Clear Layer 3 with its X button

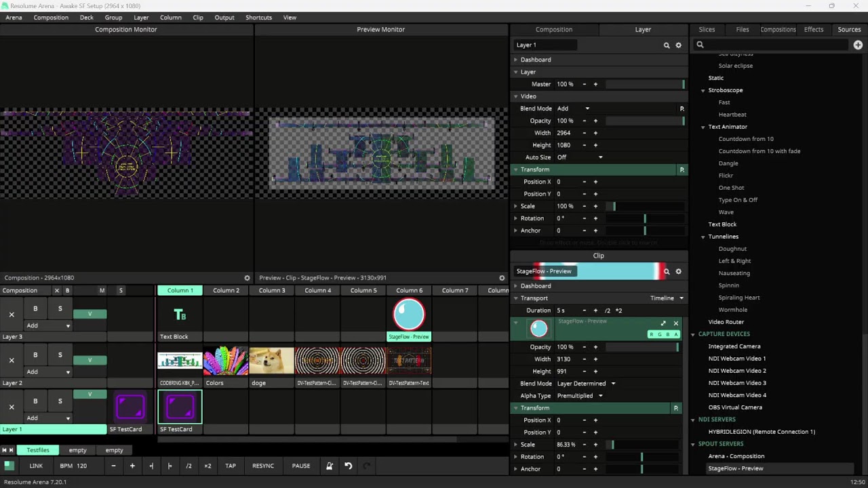(12, 314)
